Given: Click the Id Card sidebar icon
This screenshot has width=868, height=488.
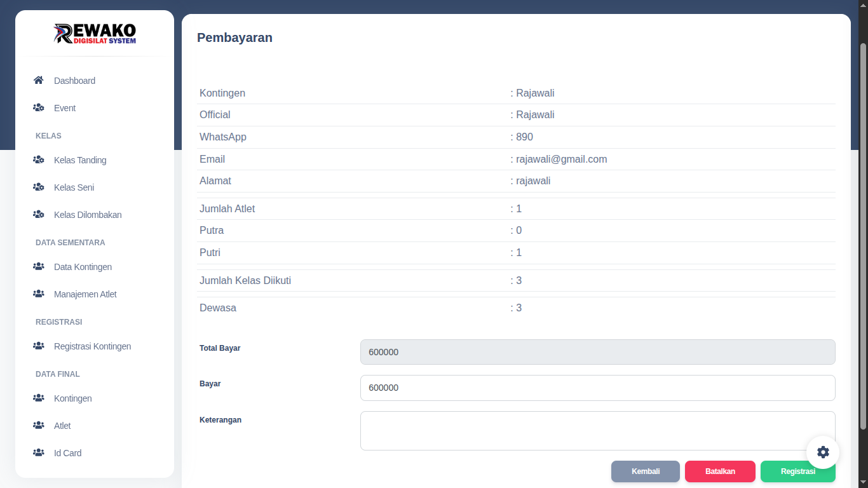Looking at the screenshot, I should tap(39, 453).
